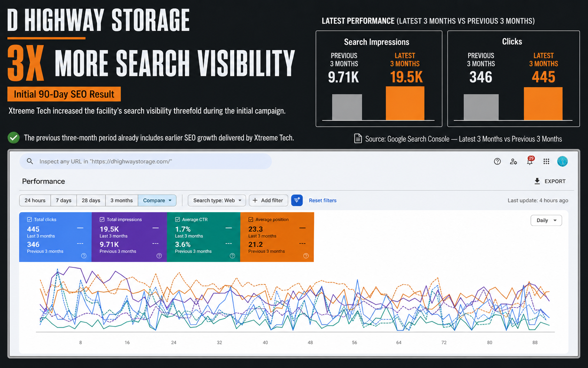The height and width of the screenshot is (368, 588).
Task: Open the Search Console help icon
Action: [x=497, y=161]
